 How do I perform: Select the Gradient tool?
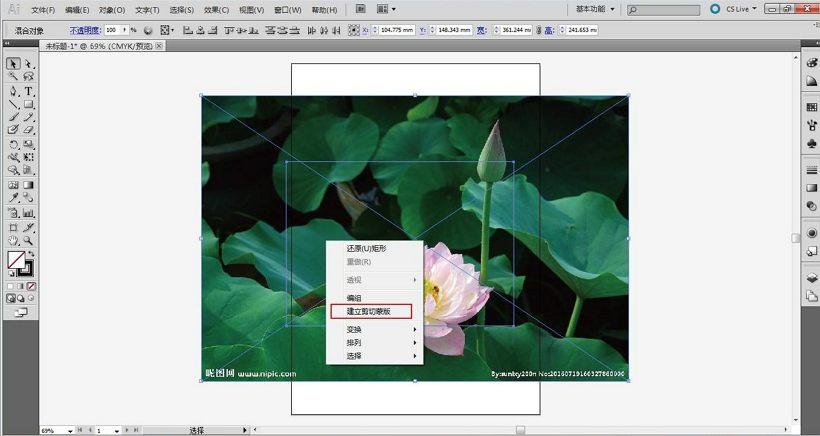(x=29, y=185)
